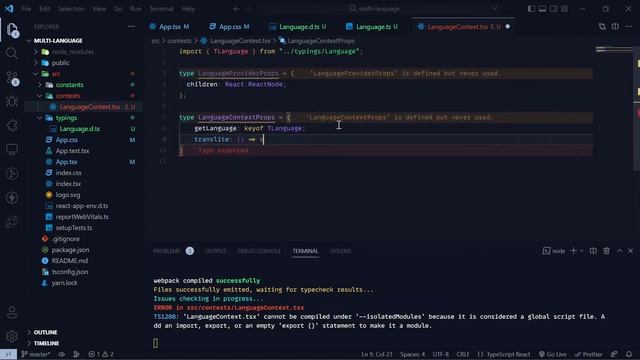Open Explorer views and more actions ellipsis
Screen dimensions: 640x360
[131, 27]
